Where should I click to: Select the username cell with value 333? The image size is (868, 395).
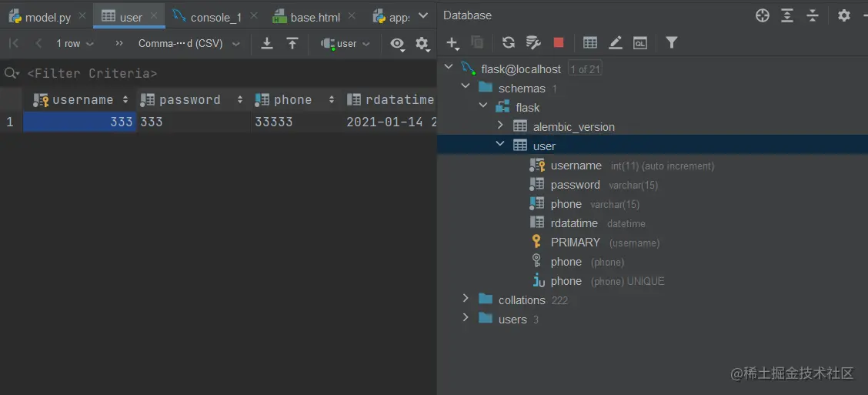(x=80, y=122)
